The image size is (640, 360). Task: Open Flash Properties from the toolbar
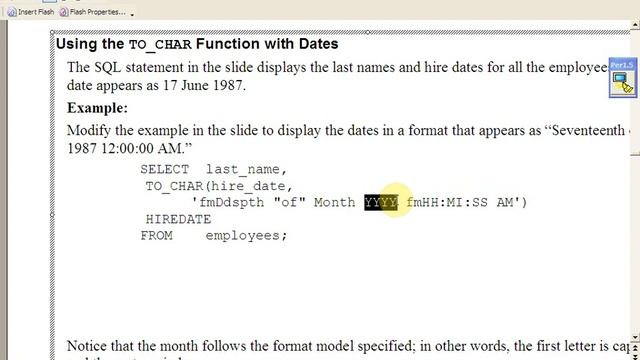click(x=93, y=12)
